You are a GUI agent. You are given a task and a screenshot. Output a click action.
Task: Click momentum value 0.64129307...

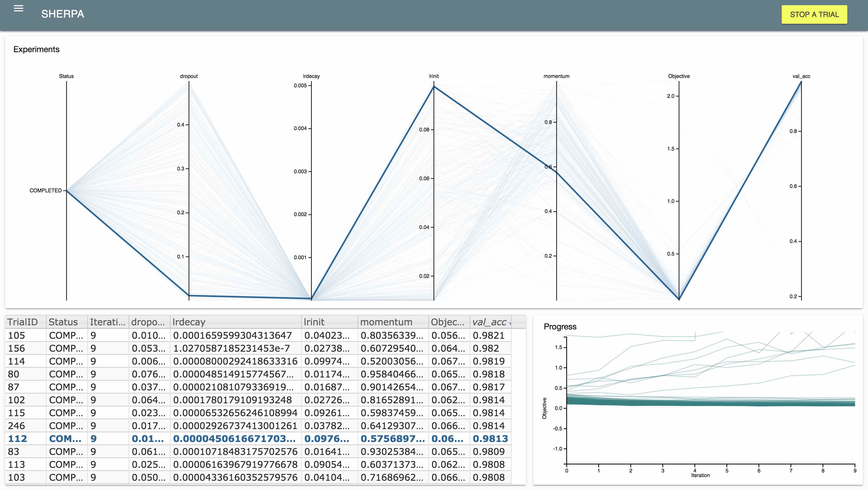tap(392, 426)
